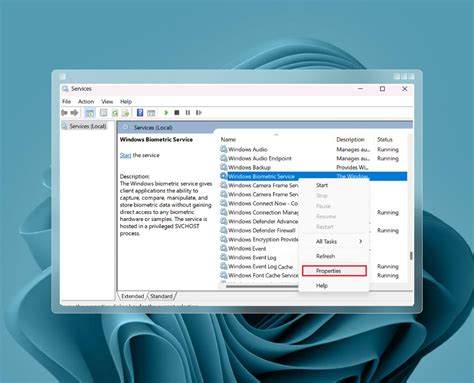Screen dimensions: 474x383
Task: Click the Pause Service toolbar icon
Action: click(x=188, y=113)
